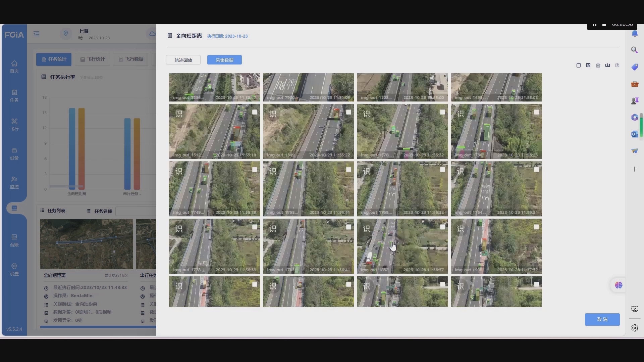Image resolution: width=644 pixels, height=362 pixels.
Task: Click the 识 recognition icon on img_out_1512
Action: [179, 114]
